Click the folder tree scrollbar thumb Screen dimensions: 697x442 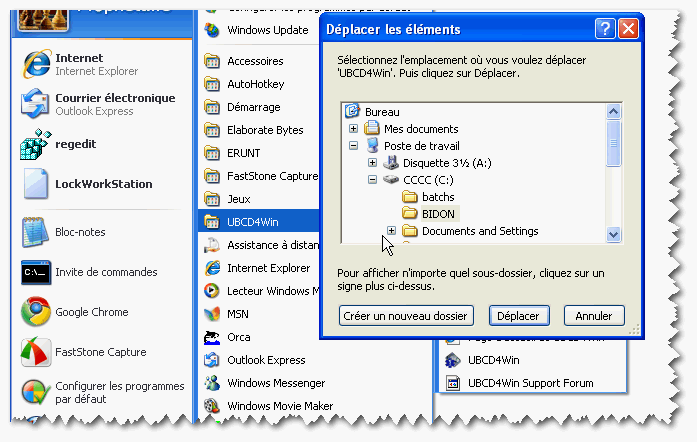pos(613,143)
